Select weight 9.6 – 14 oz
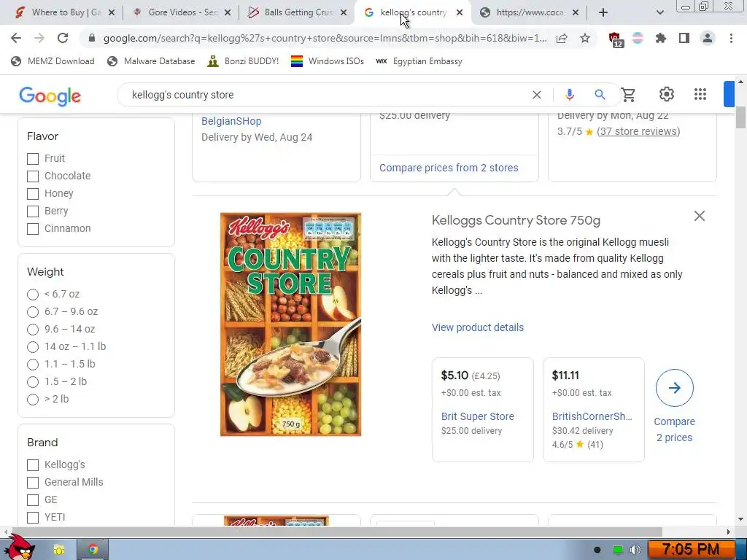The width and height of the screenshot is (747, 560). (33, 330)
